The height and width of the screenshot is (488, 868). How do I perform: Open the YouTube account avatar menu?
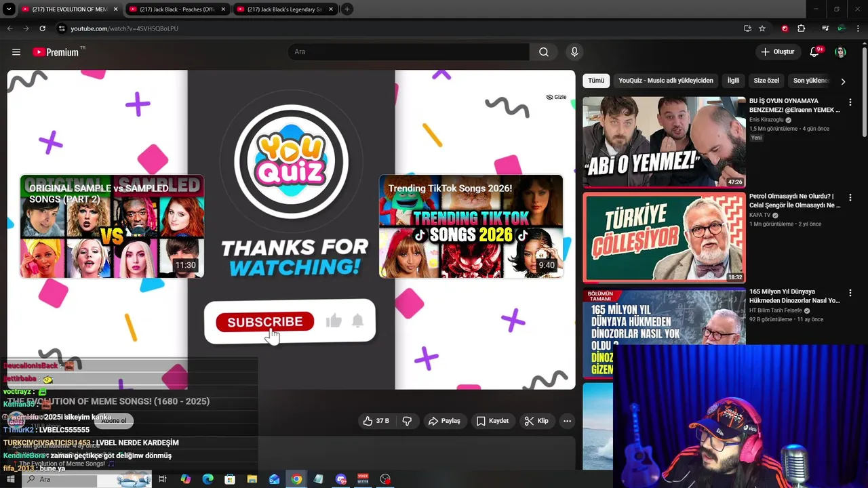click(840, 52)
